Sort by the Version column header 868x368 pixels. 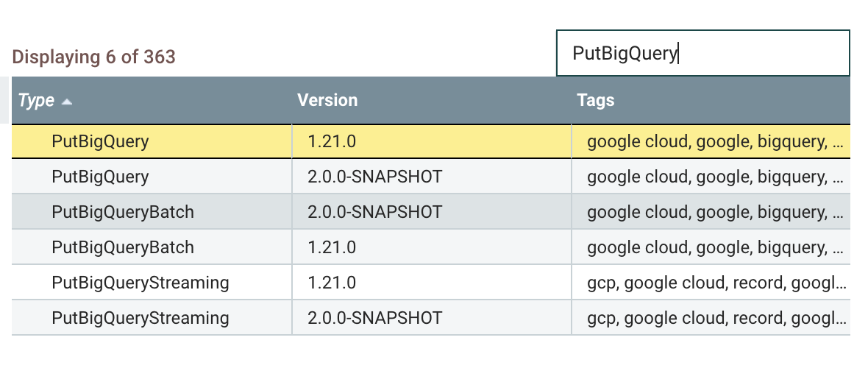tap(432, 100)
